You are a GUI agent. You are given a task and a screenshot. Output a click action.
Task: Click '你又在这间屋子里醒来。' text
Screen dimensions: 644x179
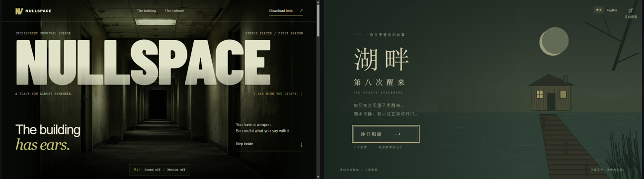[379, 105]
